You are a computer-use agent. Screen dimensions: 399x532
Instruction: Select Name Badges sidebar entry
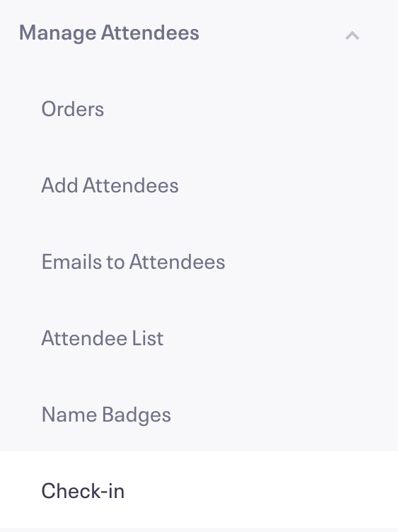coord(106,415)
